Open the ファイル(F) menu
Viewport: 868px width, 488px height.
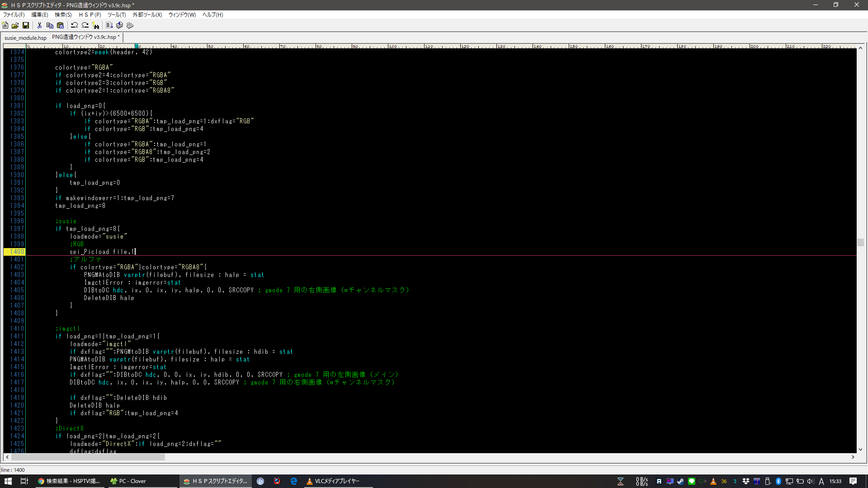tap(14, 14)
